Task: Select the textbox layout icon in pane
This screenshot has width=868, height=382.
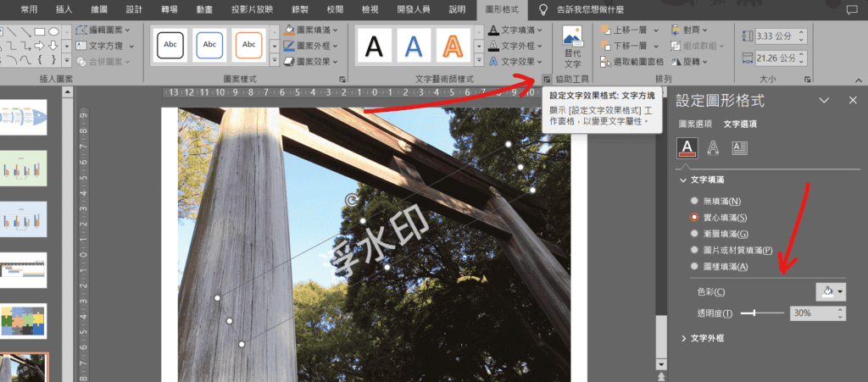Action: point(740,148)
